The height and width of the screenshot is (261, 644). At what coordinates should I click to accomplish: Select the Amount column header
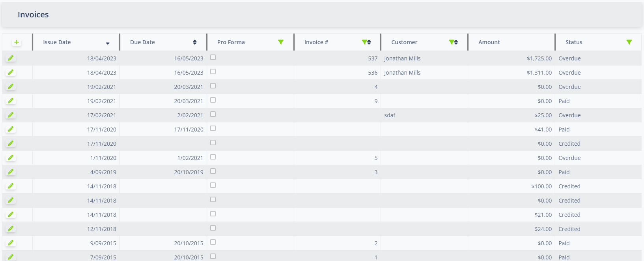point(489,42)
